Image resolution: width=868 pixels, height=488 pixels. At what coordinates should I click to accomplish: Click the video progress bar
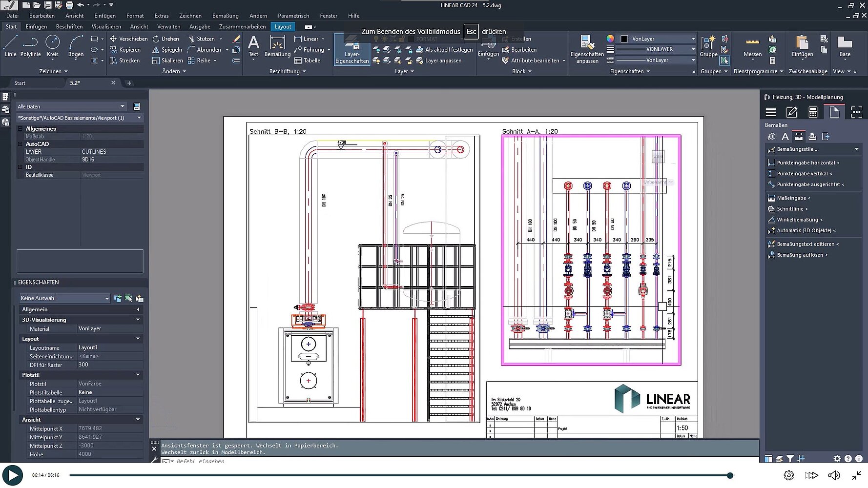click(399, 475)
